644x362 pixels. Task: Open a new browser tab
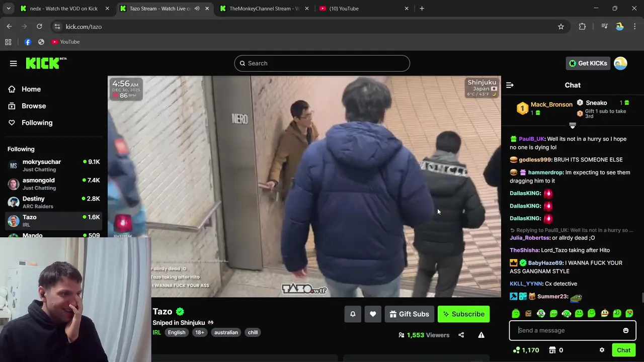[422, 9]
